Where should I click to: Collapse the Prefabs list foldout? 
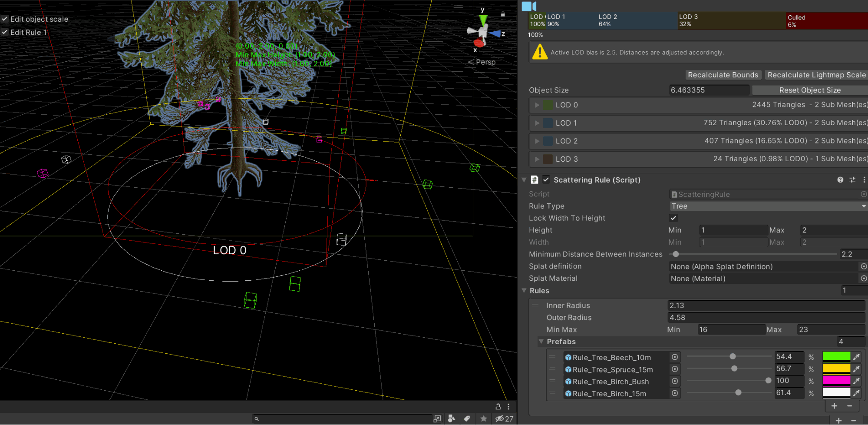[541, 342]
